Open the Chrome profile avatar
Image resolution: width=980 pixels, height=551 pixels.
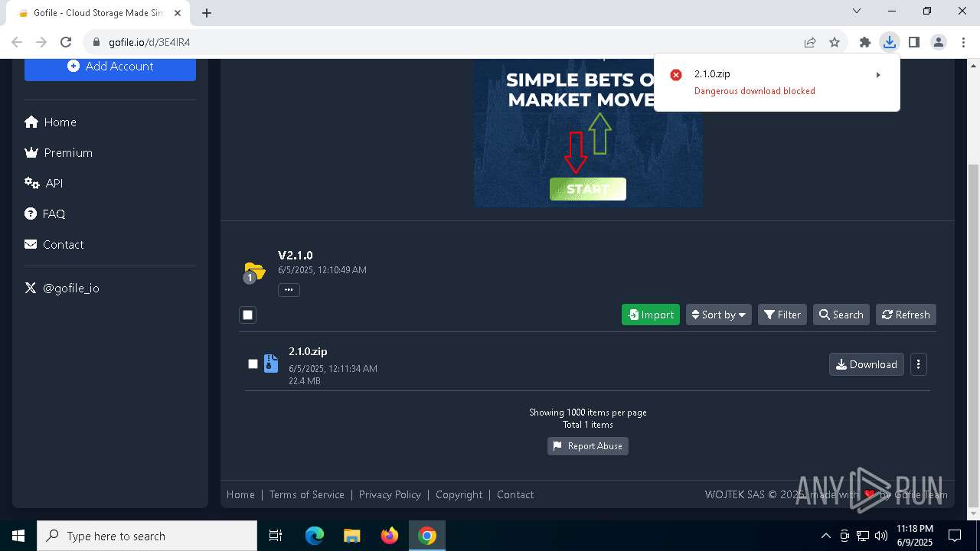pos(938,42)
